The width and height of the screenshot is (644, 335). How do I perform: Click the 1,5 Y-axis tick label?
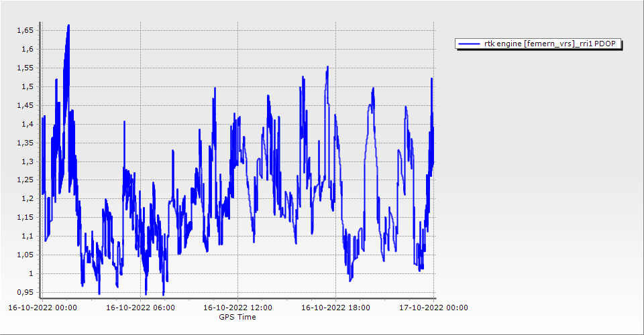pos(27,87)
